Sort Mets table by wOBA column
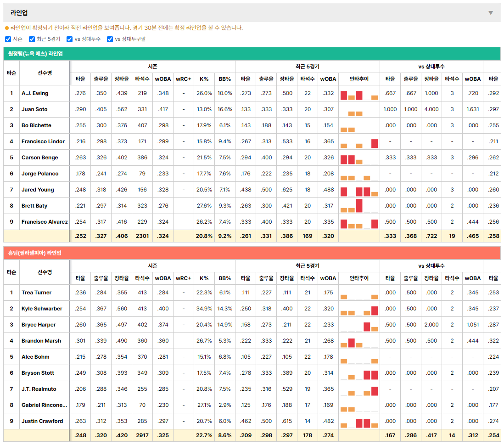 tap(163, 79)
